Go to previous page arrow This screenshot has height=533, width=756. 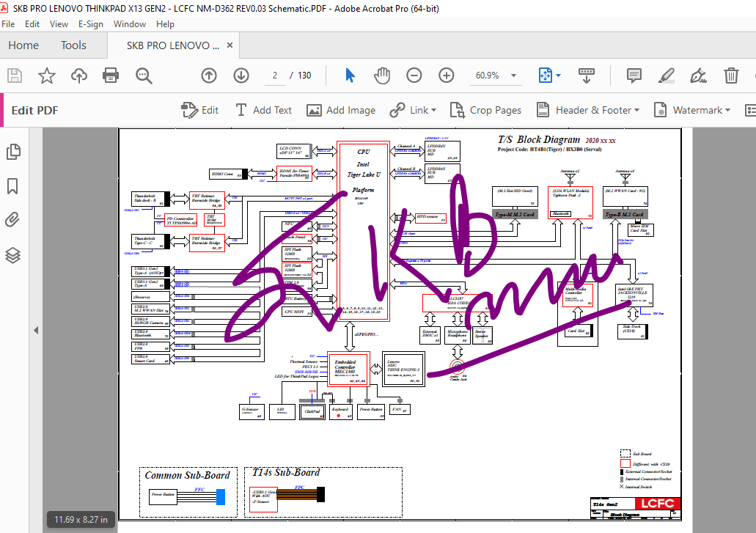coord(209,76)
